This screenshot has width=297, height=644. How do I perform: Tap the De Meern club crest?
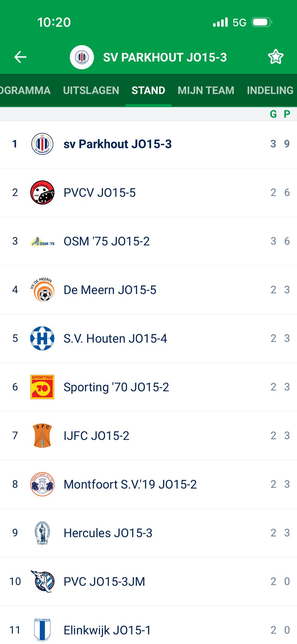pyautogui.click(x=42, y=290)
